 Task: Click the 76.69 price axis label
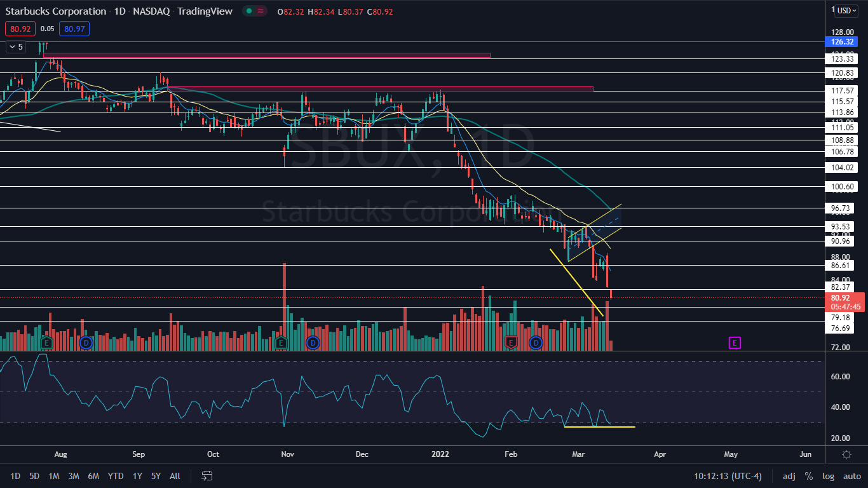point(841,329)
